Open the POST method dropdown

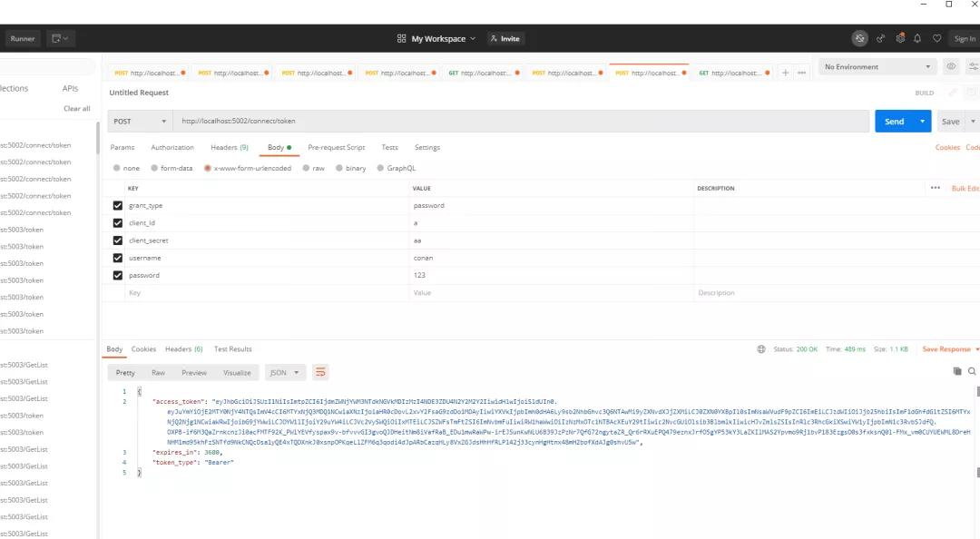[x=140, y=121]
